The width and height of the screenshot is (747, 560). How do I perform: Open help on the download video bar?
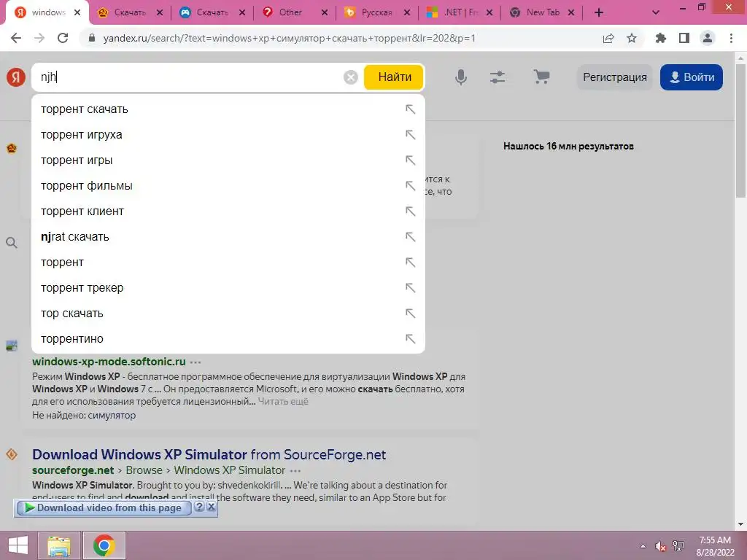pos(199,507)
